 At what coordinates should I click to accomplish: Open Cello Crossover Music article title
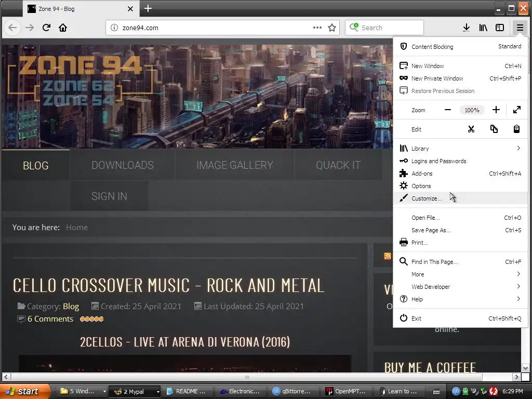(x=169, y=285)
